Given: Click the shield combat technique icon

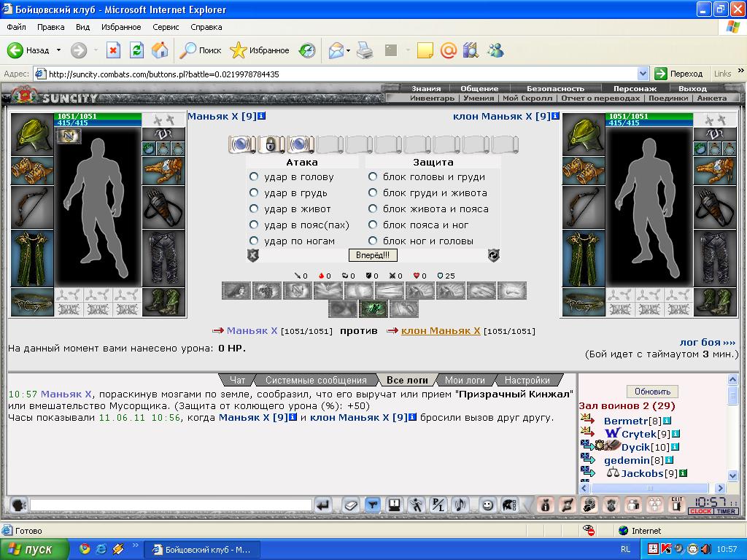Looking at the screenshot, I should (x=298, y=290).
